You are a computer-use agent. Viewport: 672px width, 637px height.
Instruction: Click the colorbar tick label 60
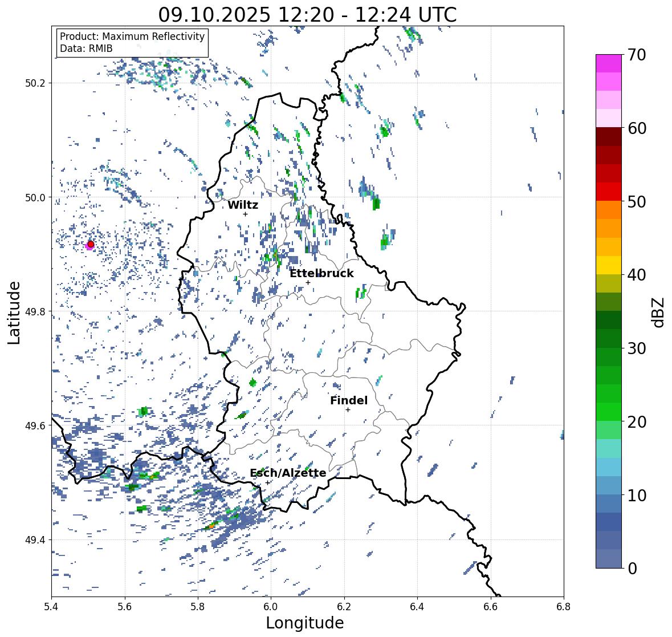tap(637, 128)
